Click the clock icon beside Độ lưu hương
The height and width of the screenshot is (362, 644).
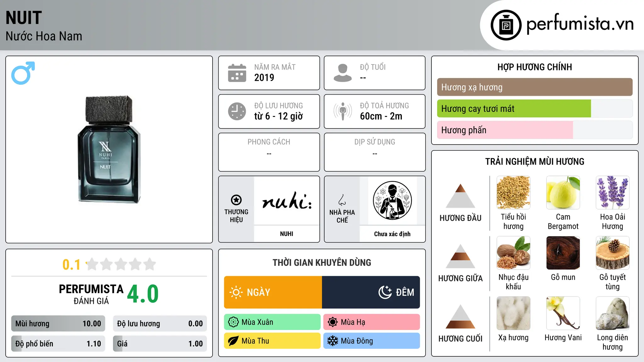[x=237, y=111]
